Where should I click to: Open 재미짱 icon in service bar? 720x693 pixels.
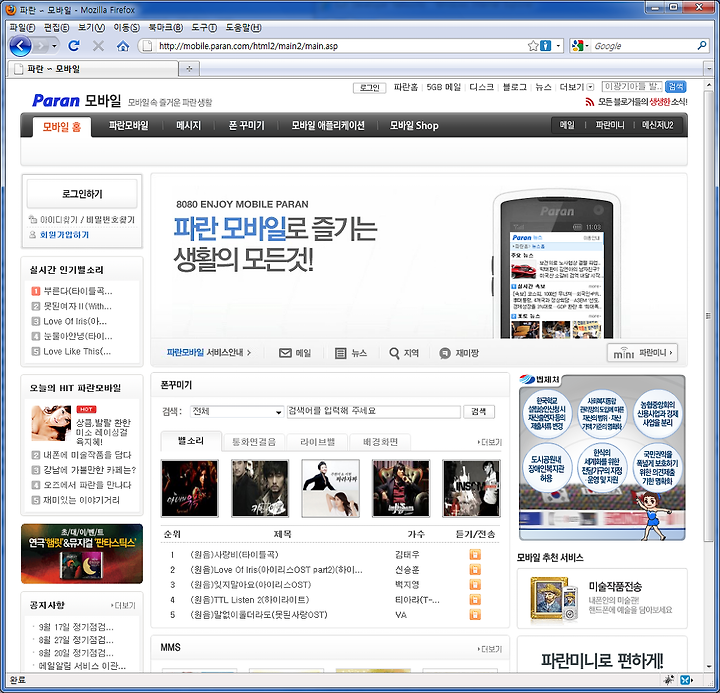[445, 353]
